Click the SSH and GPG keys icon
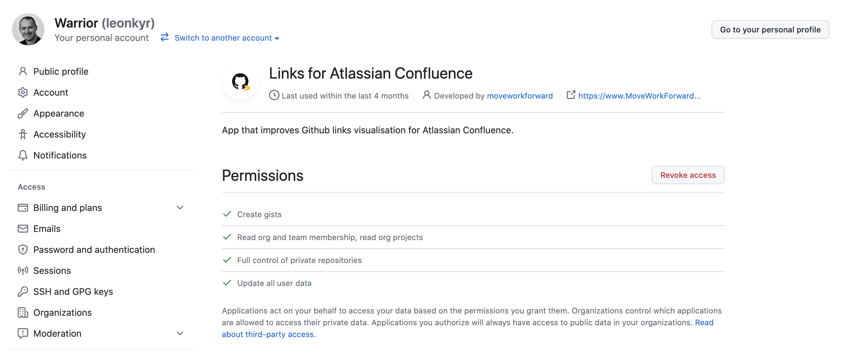868x359 pixels. coord(23,292)
